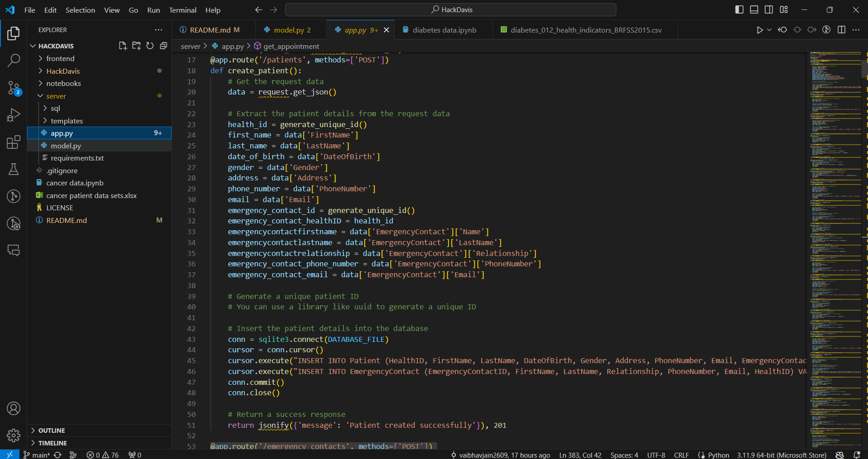Open the Search view in activity bar
The height and width of the screenshot is (459, 868).
(x=14, y=60)
